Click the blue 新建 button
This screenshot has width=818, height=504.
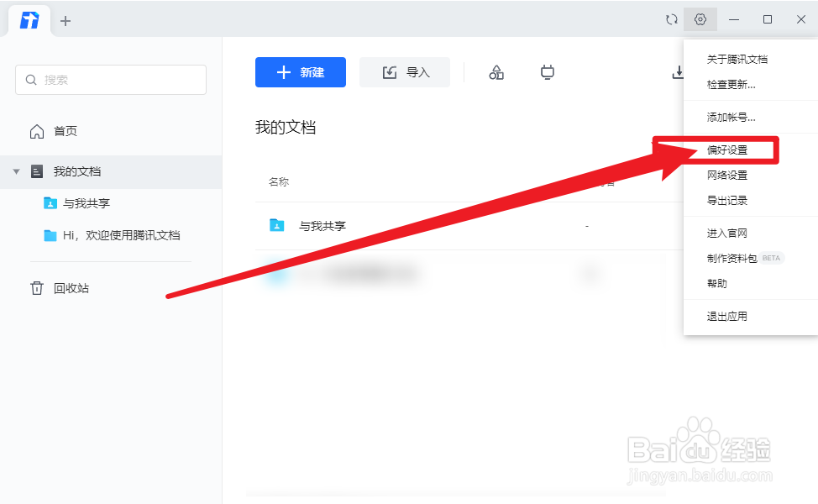point(301,72)
